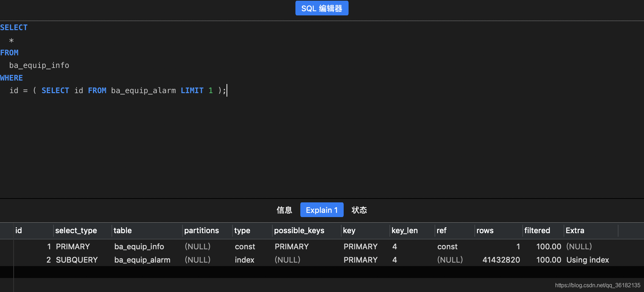Click the rows value 41432820
The width and height of the screenshot is (644, 292).
[501, 260]
